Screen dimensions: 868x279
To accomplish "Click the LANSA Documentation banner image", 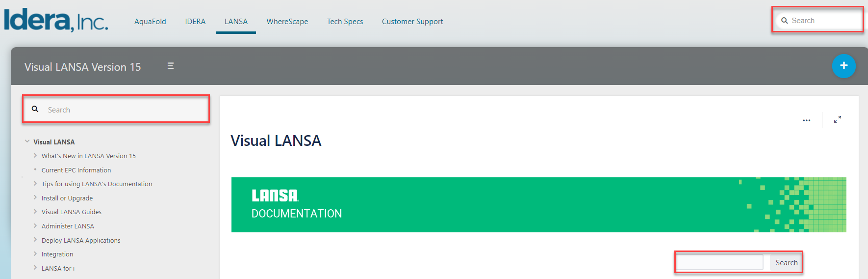I will (538, 205).
